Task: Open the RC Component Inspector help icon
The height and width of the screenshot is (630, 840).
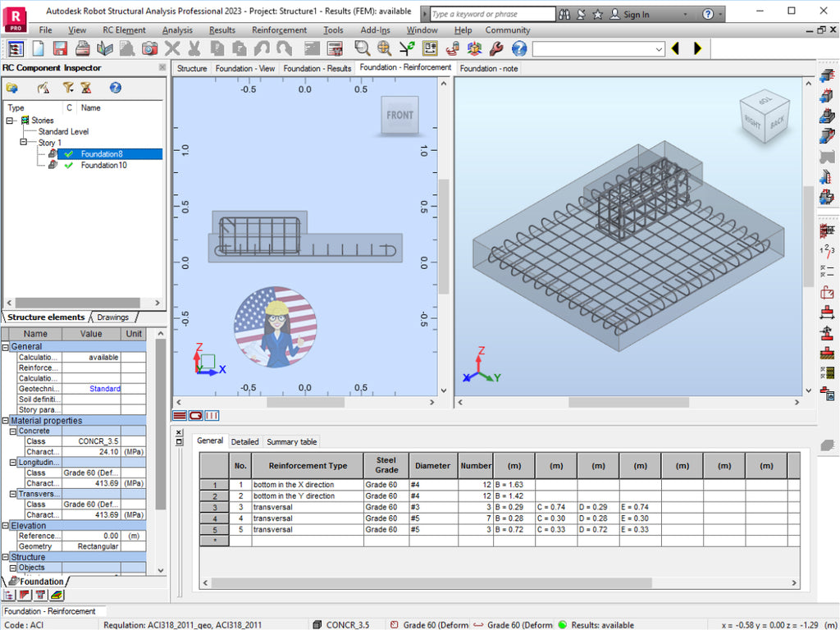Action: (115, 89)
